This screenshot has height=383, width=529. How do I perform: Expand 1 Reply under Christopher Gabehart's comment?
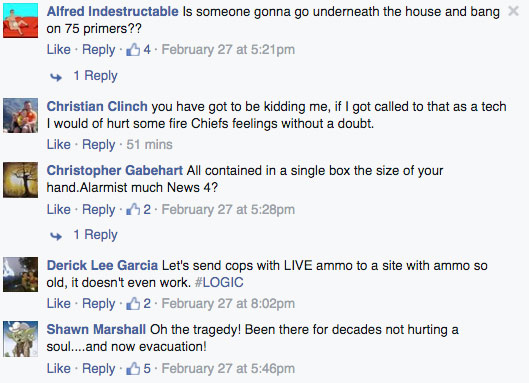(95, 235)
